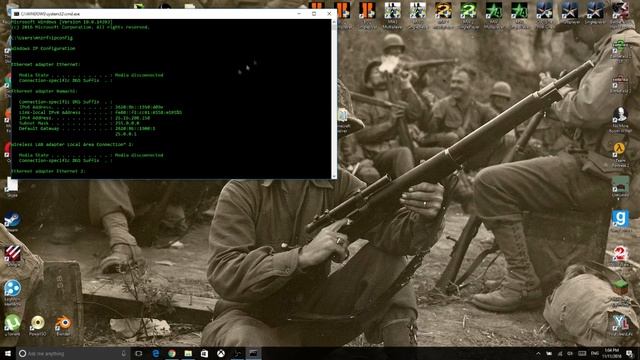Screen dimensions: 640x360
Task: Launch the green MW2 Singleplayer shortcut
Action: [468, 15]
